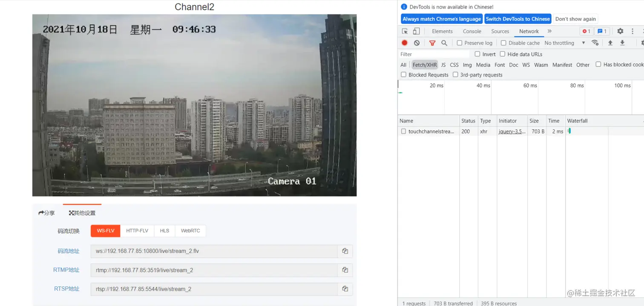Click the DevTools info icon in notification bar

[x=404, y=7]
